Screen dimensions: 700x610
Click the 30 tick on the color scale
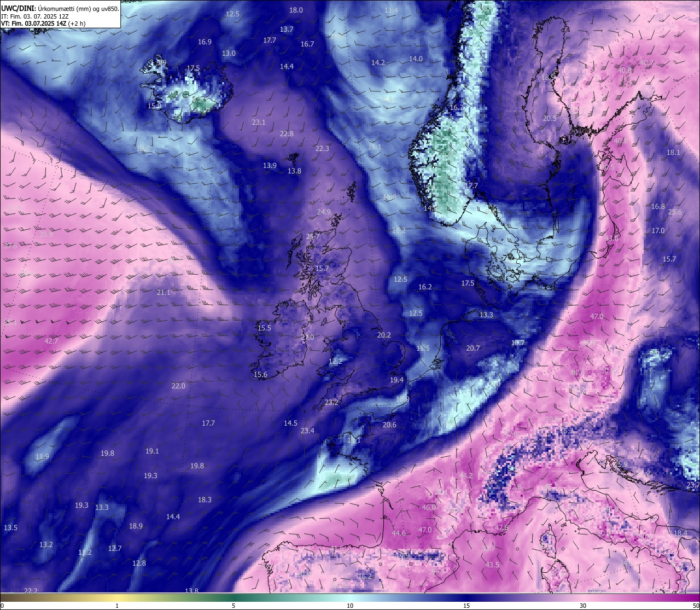(583, 605)
